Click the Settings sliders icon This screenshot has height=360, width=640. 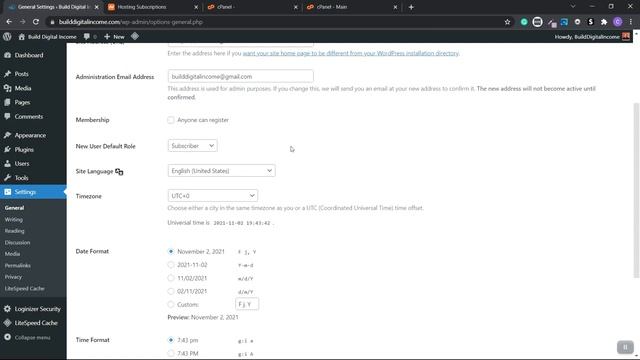coord(7,192)
